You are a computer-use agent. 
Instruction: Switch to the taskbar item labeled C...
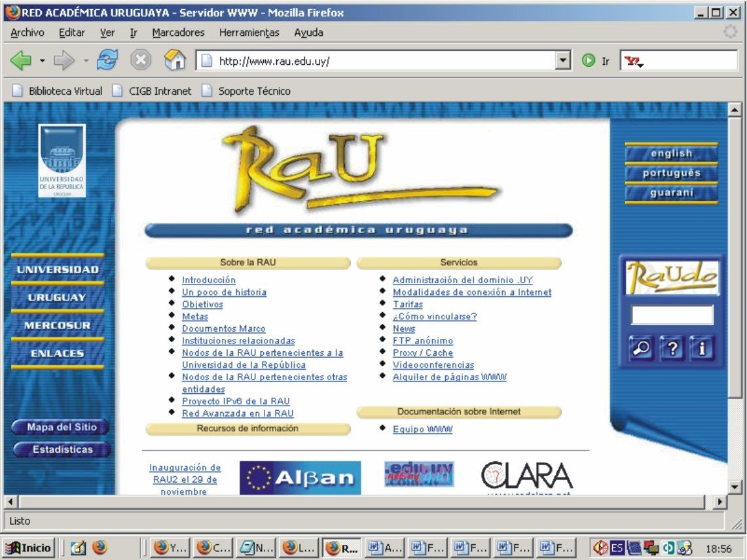coord(213,548)
